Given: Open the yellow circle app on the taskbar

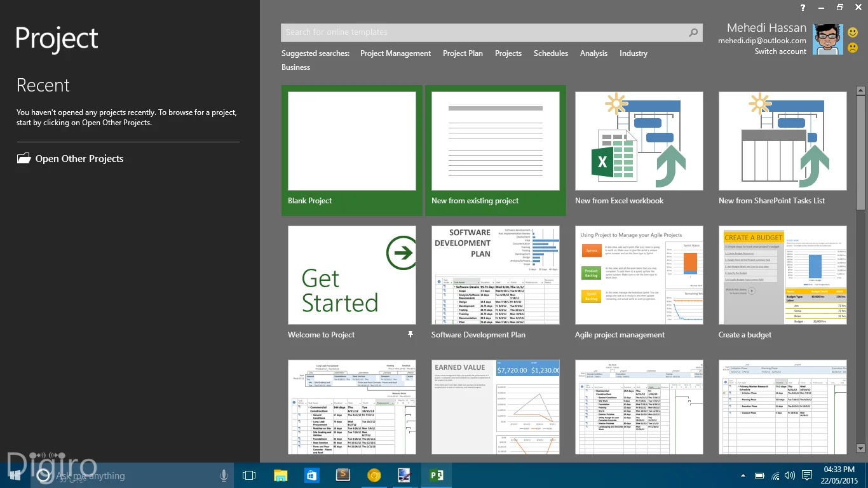Looking at the screenshot, I should click(374, 475).
